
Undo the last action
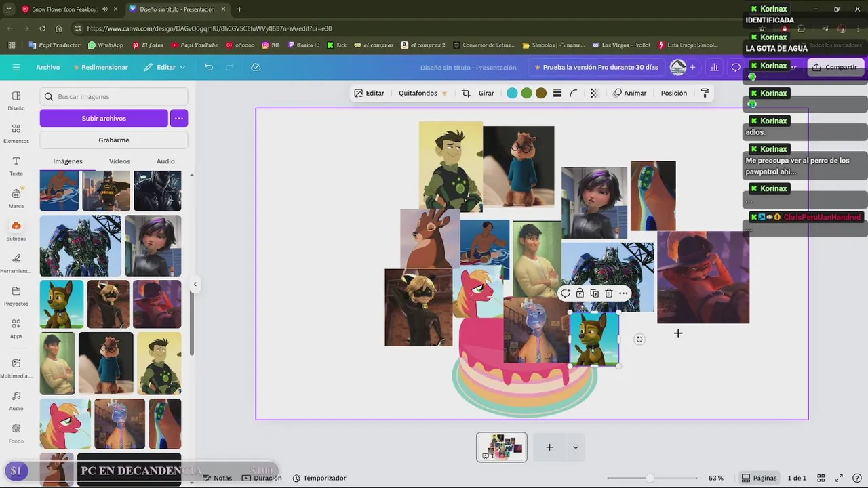209,67
